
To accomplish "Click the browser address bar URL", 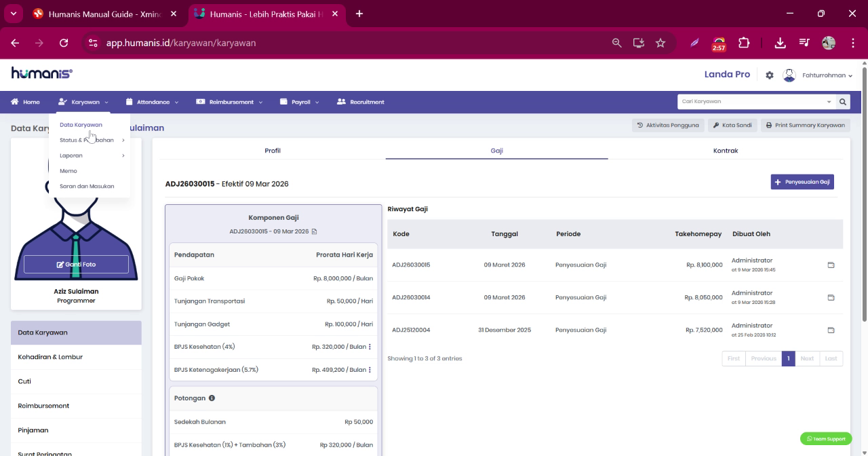I will (181, 43).
